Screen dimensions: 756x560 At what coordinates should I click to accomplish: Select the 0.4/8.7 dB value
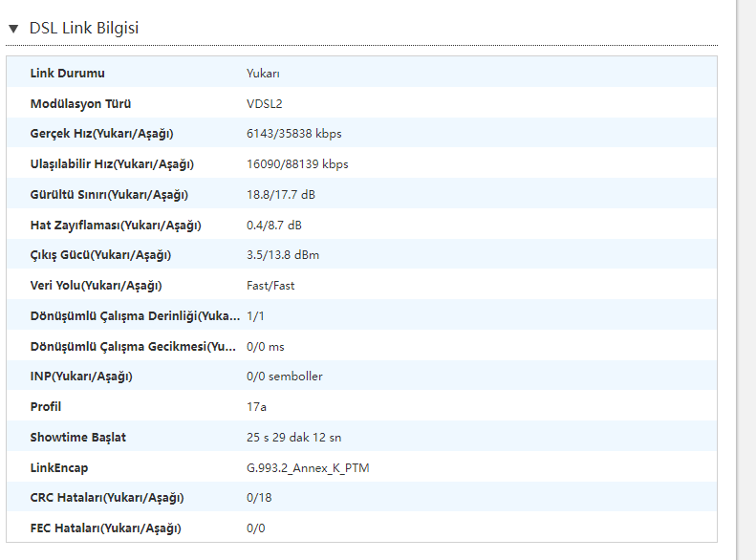coord(274,226)
